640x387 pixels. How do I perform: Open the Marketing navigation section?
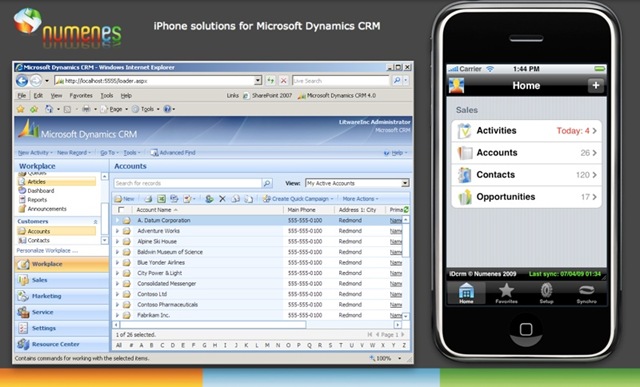pyautogui.click(x=62, y=296)
